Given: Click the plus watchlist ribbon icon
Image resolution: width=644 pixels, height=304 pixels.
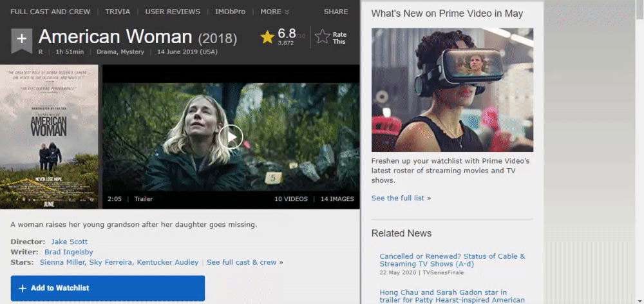Looking at the screenshot, I should coord(21,41).
